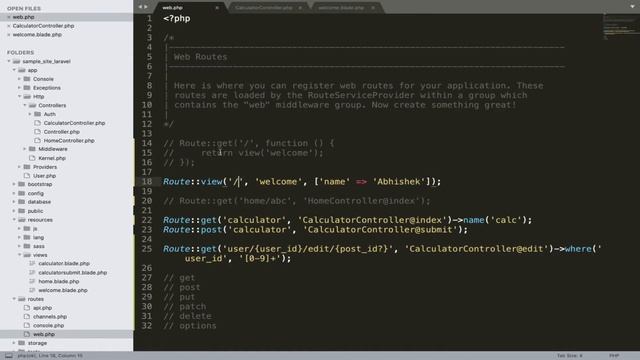Select web.php in routes folder

(44, 334)
